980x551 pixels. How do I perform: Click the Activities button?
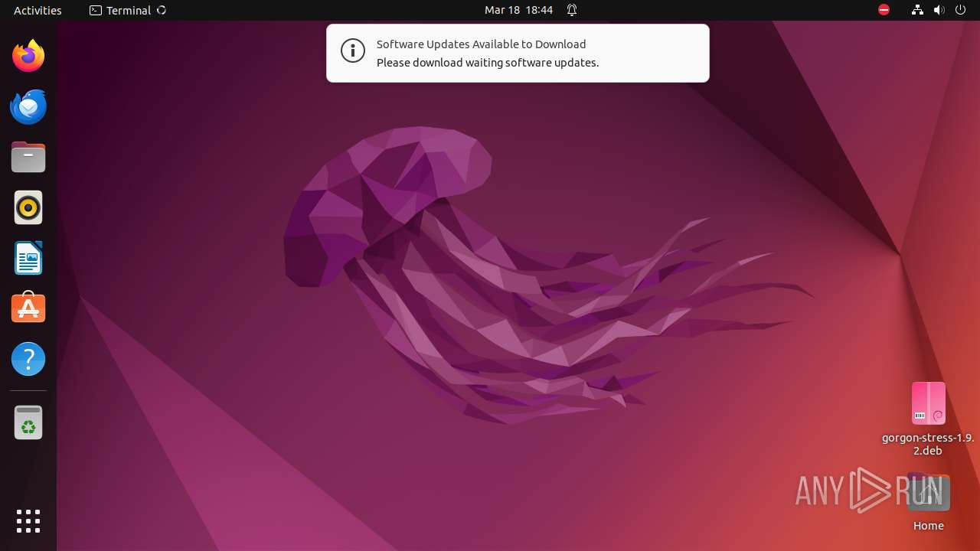(x=38, y=10)
